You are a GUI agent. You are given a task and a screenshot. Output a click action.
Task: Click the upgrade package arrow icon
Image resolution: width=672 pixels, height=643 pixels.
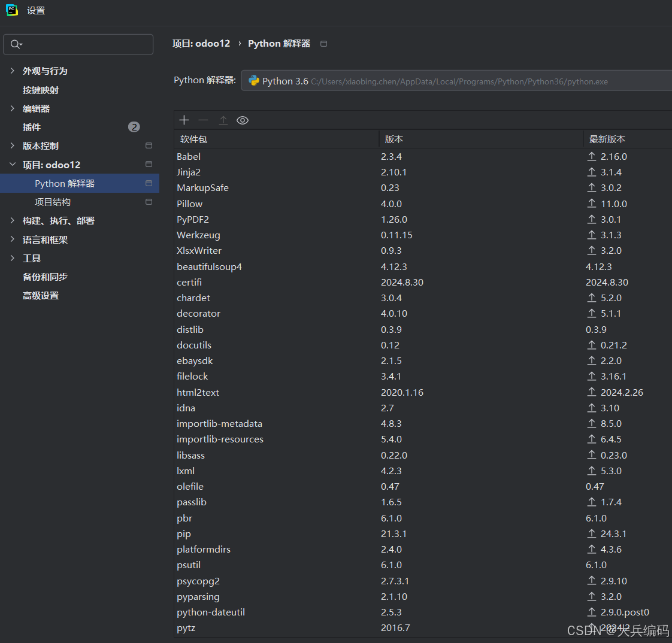pos(223,120)
